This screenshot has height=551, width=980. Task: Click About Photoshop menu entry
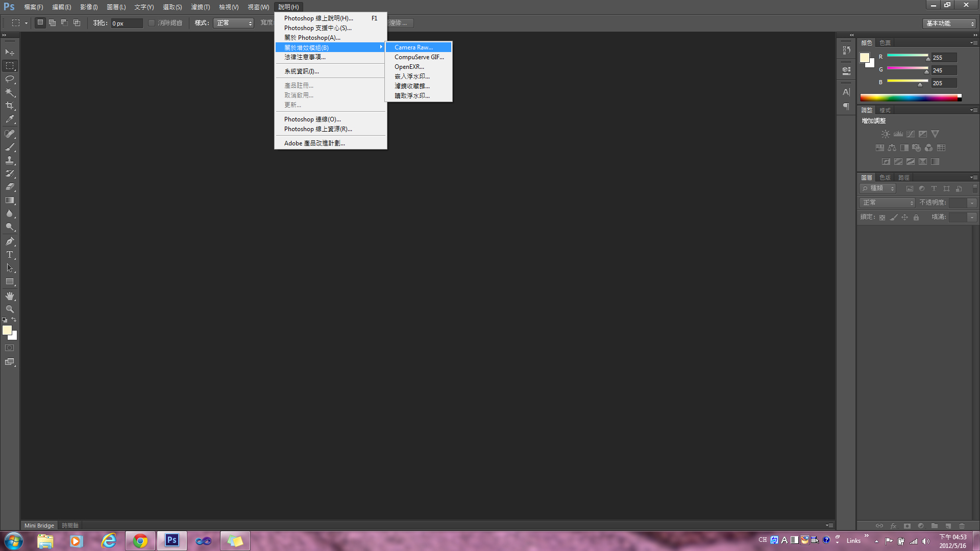(330, 38)
